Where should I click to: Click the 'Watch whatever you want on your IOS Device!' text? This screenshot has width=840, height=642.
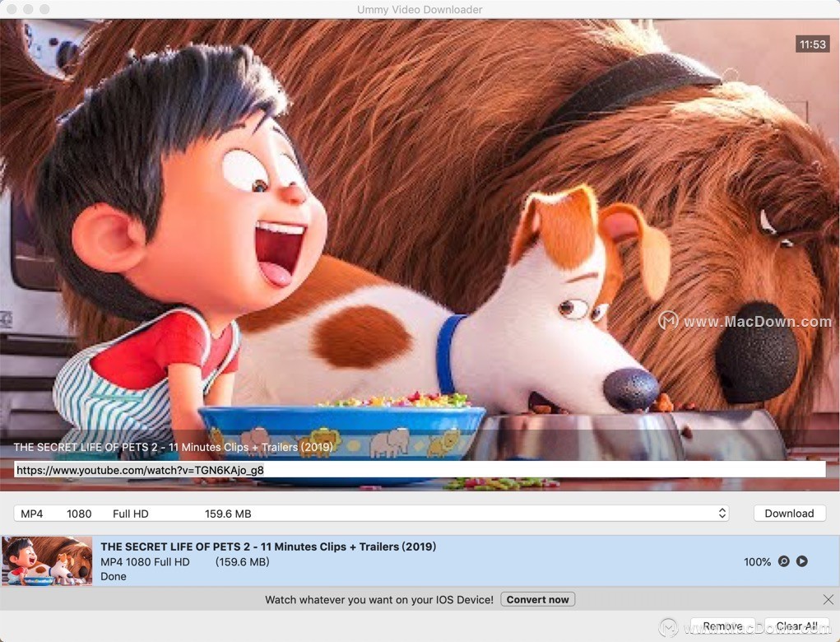379,600
